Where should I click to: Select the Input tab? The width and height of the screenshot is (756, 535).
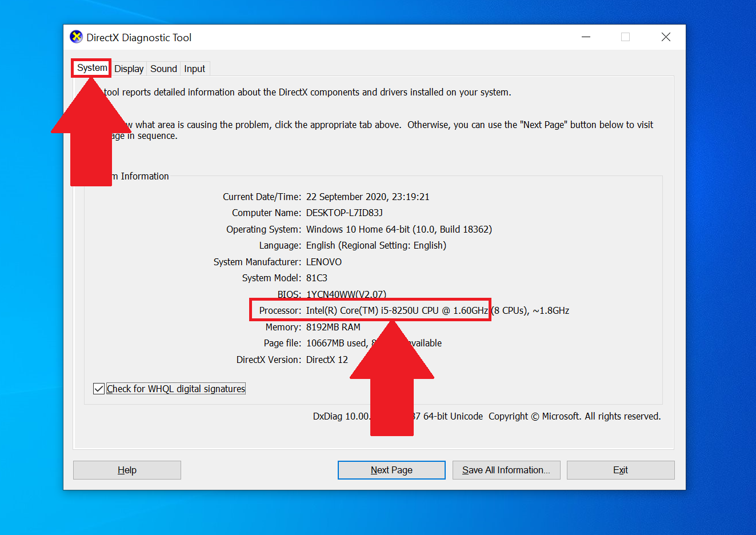coord(194,68)
